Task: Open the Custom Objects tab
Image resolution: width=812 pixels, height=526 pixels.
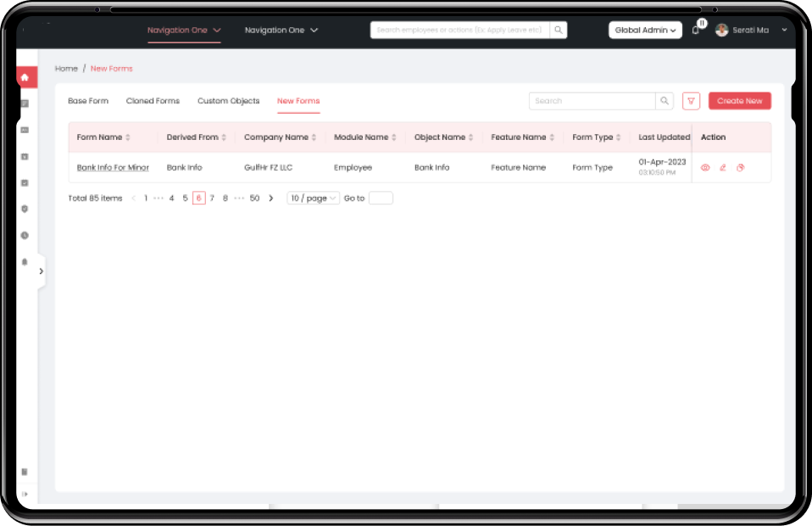Action: (227, 100)
